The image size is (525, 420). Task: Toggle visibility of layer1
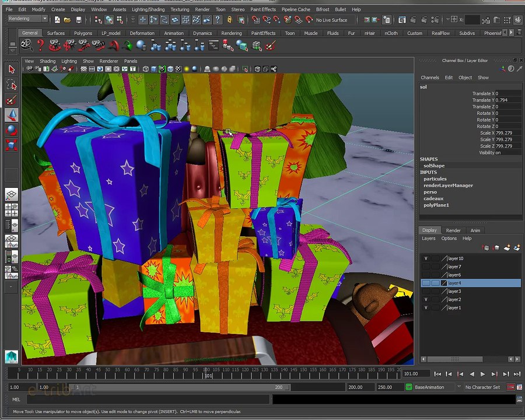pyautogui.click(x=426, y=308)
